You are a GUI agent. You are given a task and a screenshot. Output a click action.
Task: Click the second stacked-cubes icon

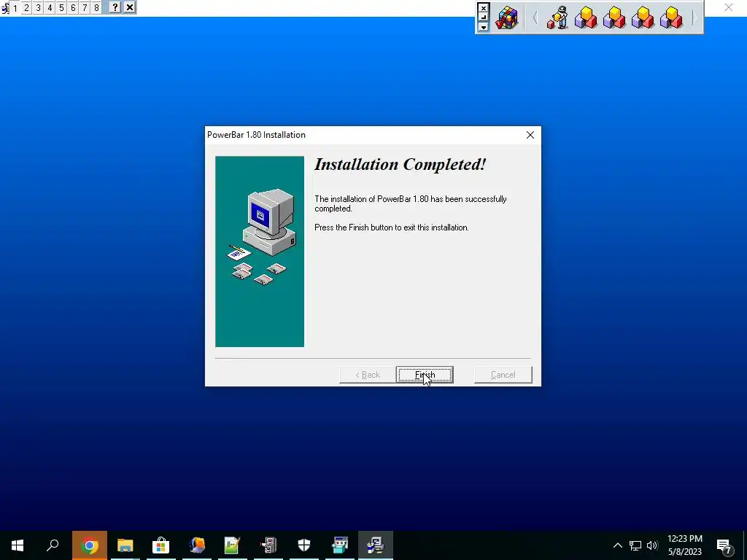pyautogui.click(x=614, y=17)
